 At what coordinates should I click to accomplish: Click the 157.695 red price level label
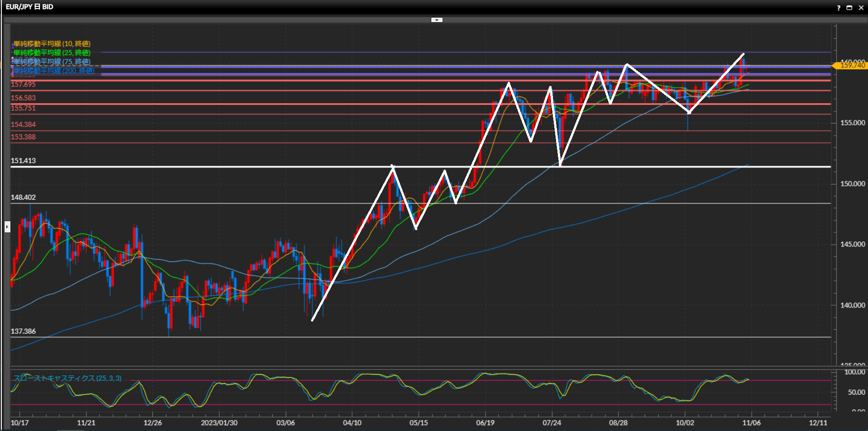click(23, 85)
